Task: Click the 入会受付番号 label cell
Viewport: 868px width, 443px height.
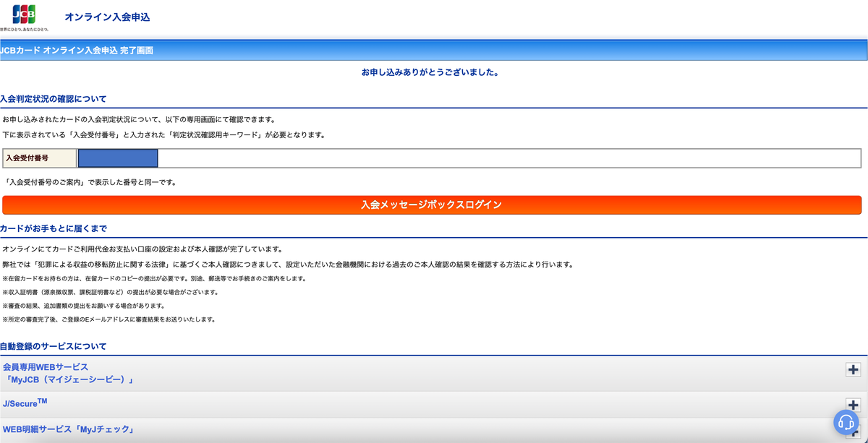Action: tap(39, 158)
